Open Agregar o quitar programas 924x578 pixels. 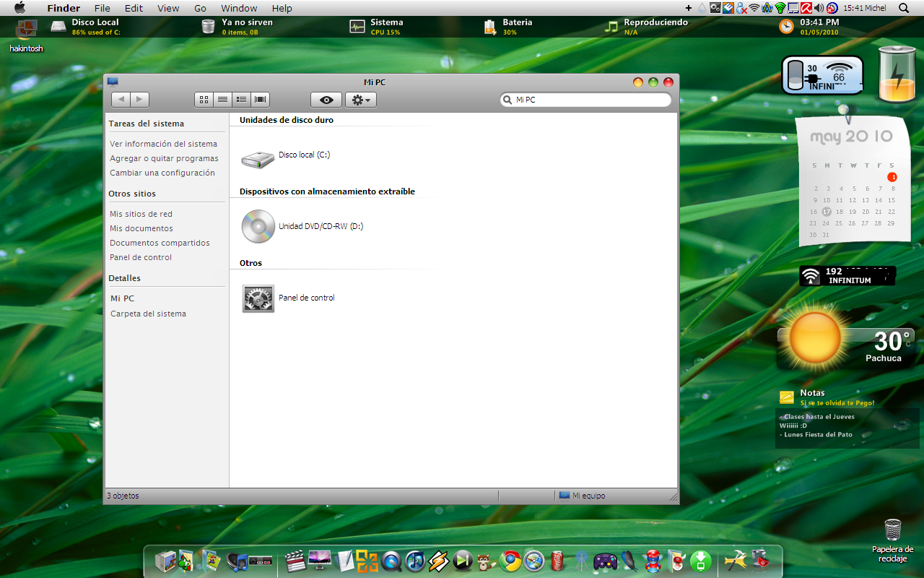[164, 158]
